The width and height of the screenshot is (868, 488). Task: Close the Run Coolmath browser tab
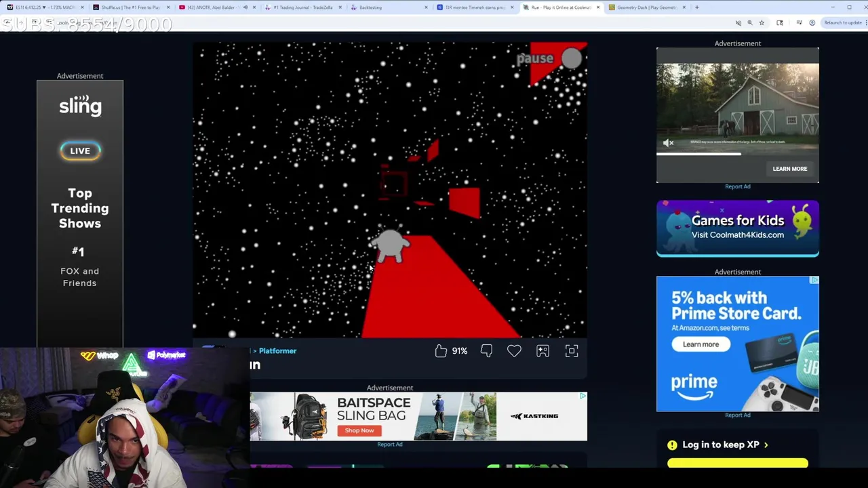[x=597, y=7]
